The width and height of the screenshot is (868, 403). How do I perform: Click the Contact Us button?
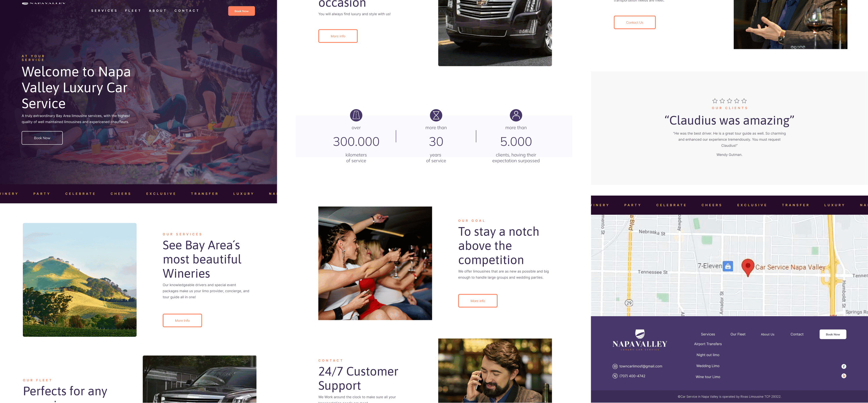[x=635, y=23]
